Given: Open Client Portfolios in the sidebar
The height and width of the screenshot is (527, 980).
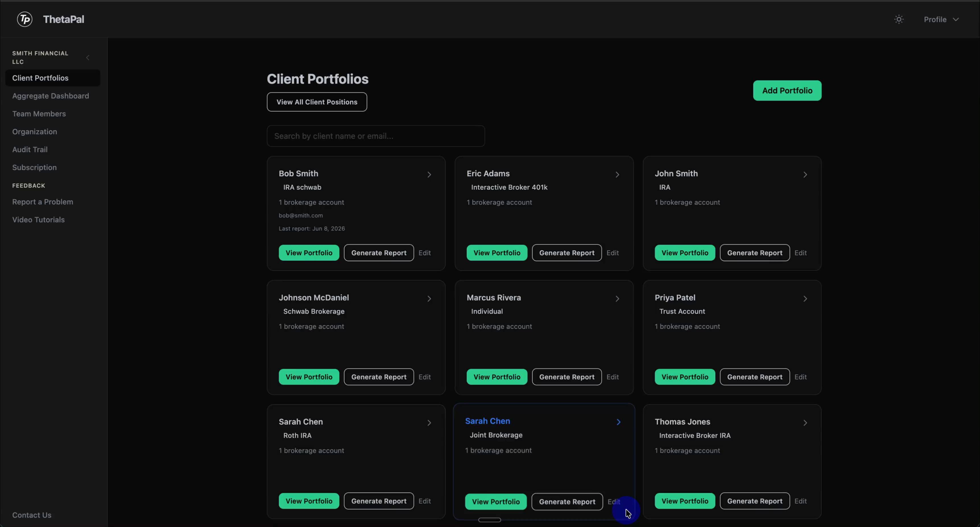Looking at the screenshot, I should pyautogui.click(x=53, y=78).
